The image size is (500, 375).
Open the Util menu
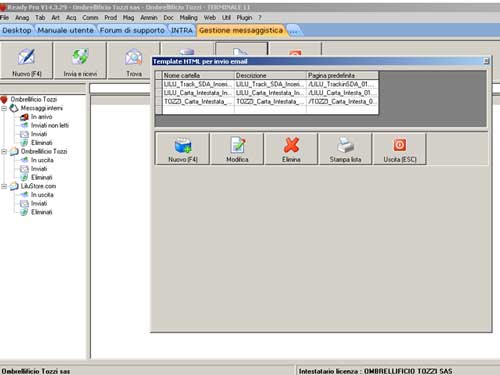click(226, 17)
